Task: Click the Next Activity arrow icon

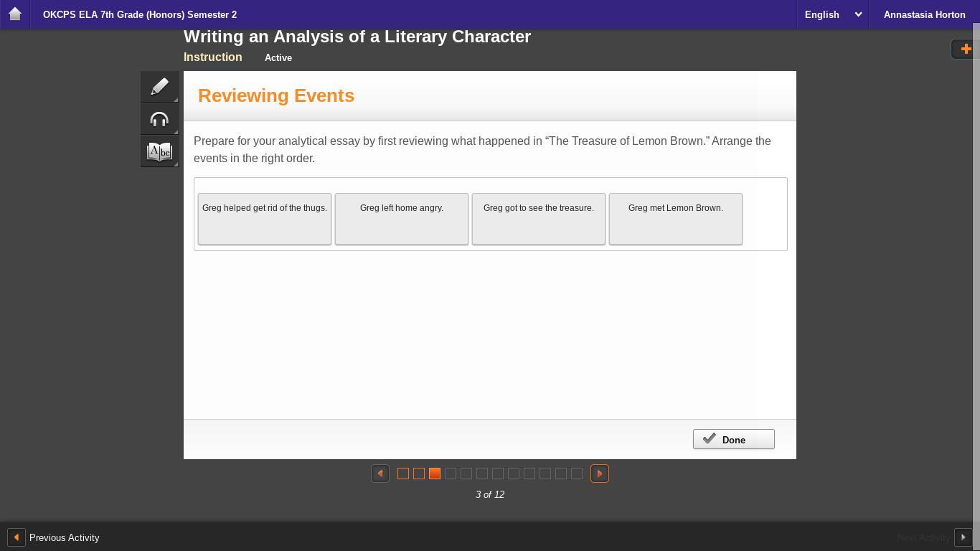Action: pos(963,537)
